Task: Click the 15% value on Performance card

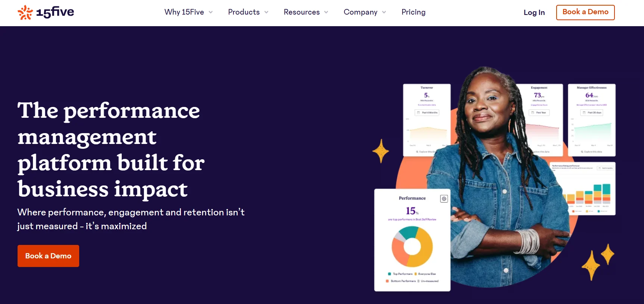Action: pyautogui.click(x=412, y=211)
